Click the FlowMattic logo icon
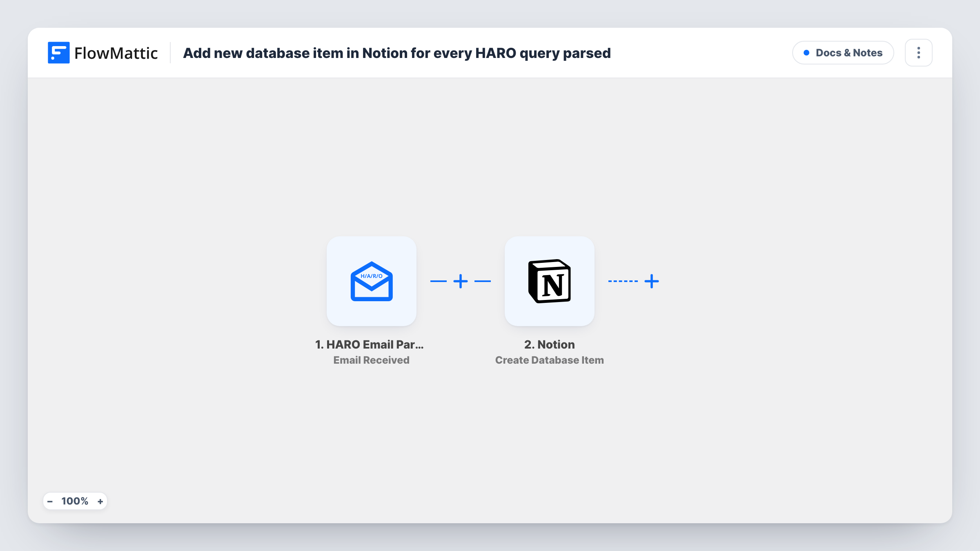980x551 pixels. 58,53
